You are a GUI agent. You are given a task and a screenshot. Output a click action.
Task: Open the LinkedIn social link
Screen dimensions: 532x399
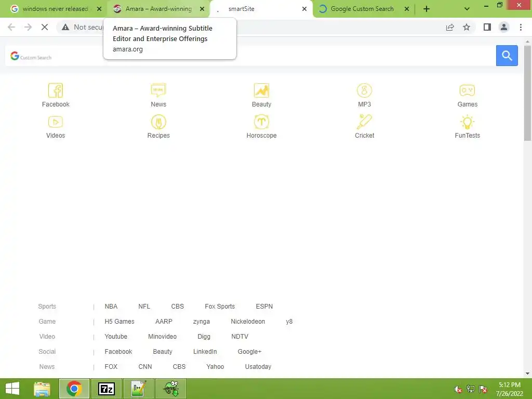[205, 352]
